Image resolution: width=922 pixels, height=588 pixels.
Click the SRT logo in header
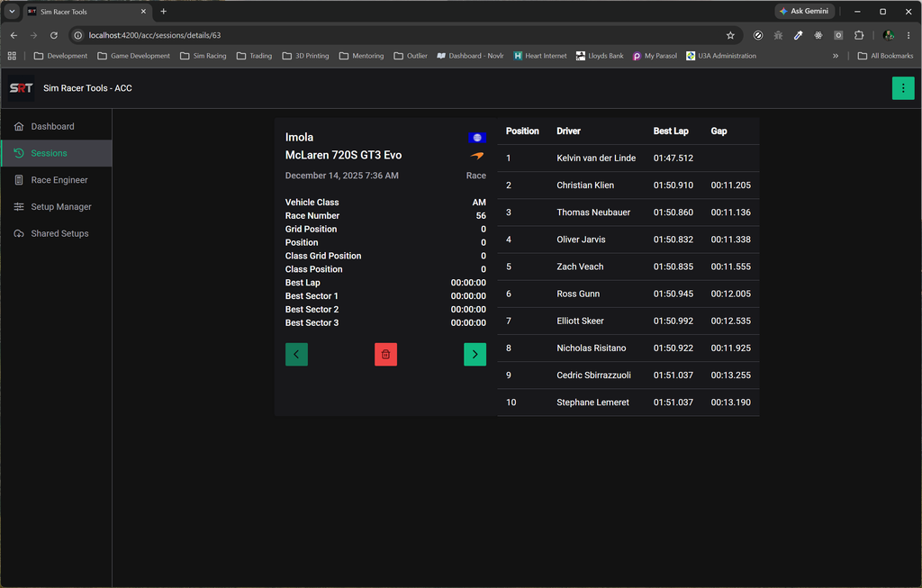pyautogui.click(x=22, y=88)
